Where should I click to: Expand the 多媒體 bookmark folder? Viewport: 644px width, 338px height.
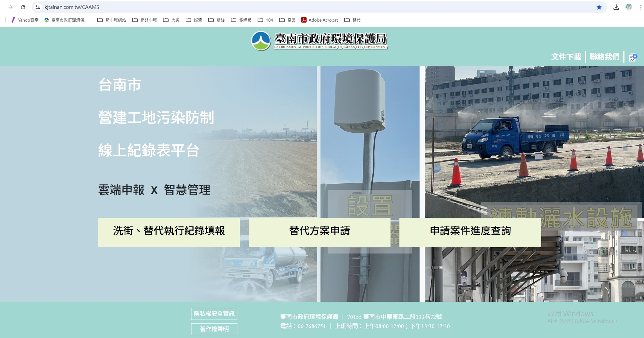coord(241,20)
